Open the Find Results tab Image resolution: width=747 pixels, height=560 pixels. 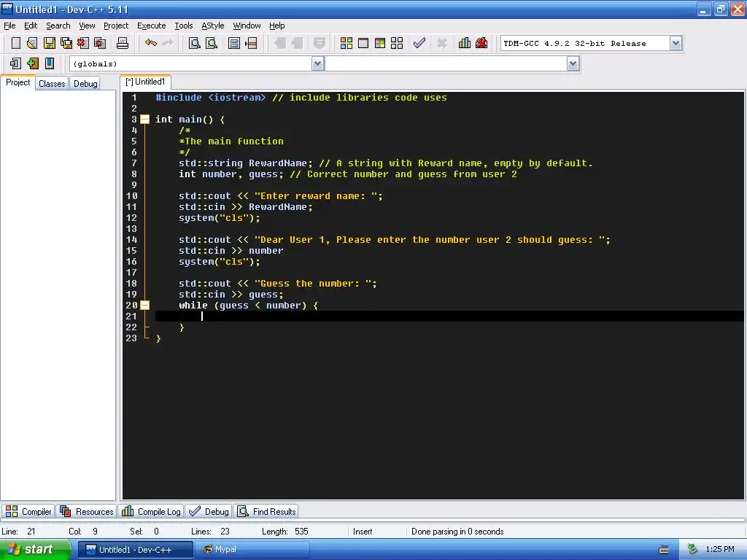point(267,511)
